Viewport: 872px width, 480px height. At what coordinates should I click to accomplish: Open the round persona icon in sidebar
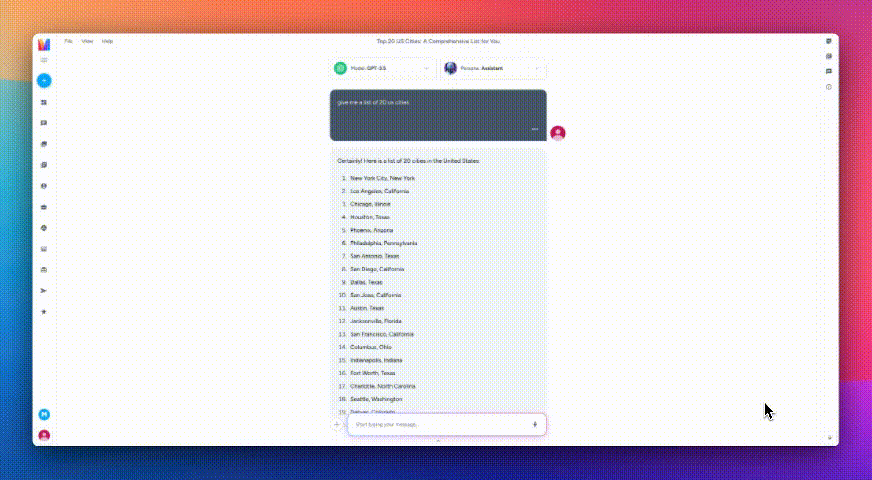point(44,186)
